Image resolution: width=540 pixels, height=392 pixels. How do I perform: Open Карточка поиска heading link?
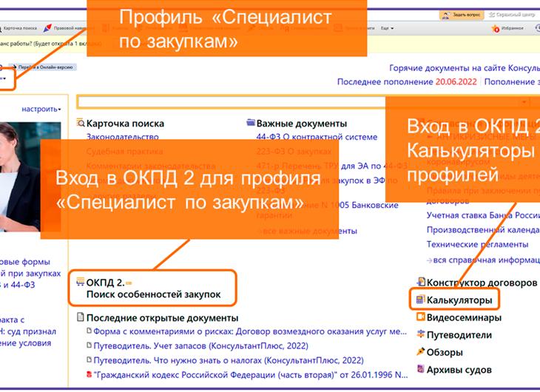click(125, 124)
